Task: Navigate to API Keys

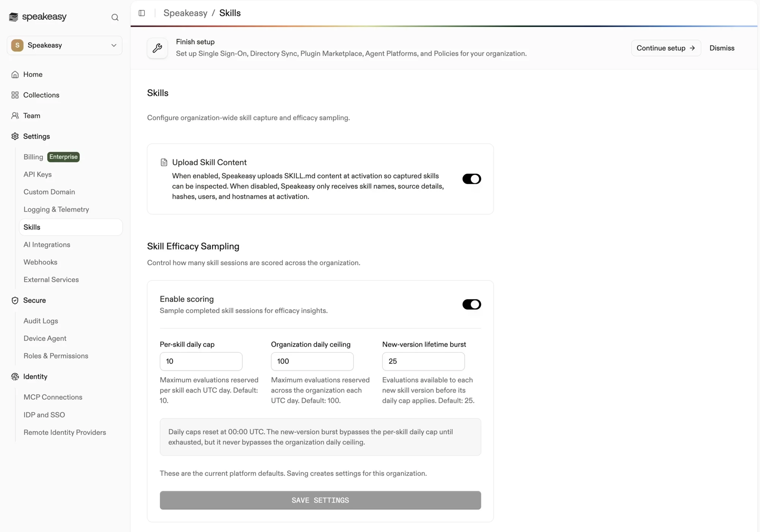Action: pyautogui.click(x=38, y=174)
